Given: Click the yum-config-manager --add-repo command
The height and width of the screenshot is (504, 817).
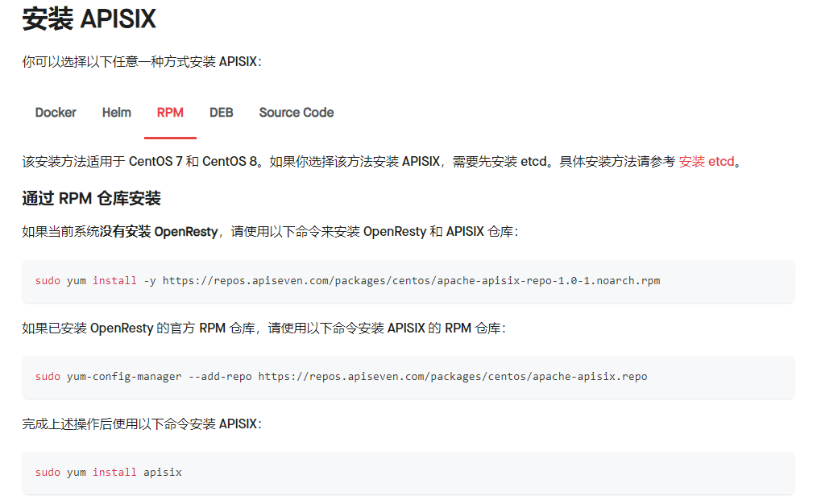Looking at the screenshot, I should coord(342,377).
